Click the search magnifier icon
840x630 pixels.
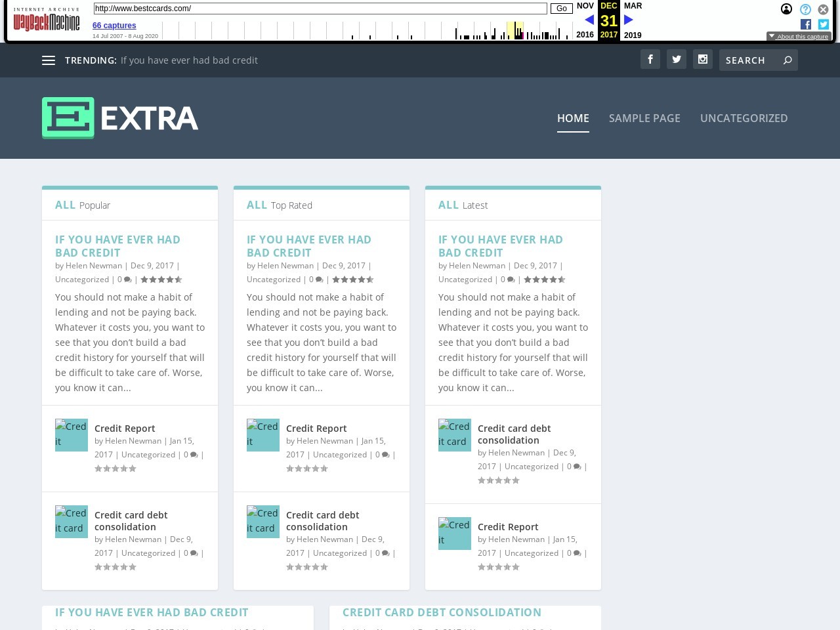click(x=787, y=60)
